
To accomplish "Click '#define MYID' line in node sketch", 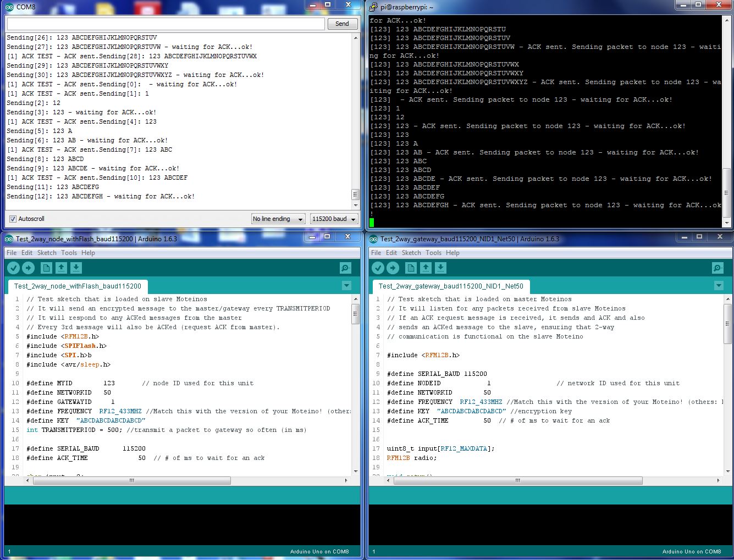I will point(140,383).
